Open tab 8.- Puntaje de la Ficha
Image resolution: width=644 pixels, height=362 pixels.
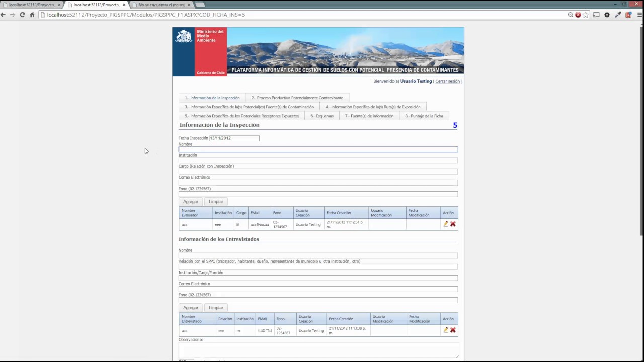click(424, 116)
